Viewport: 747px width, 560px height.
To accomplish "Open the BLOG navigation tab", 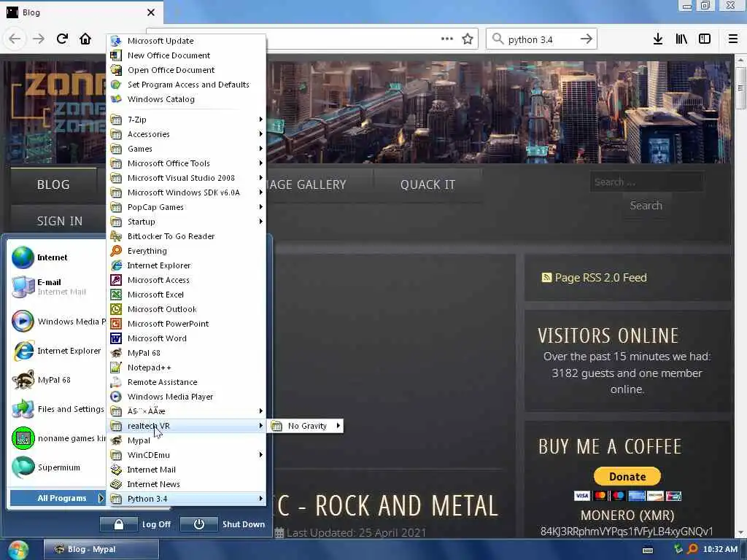I will coord(53,184).
